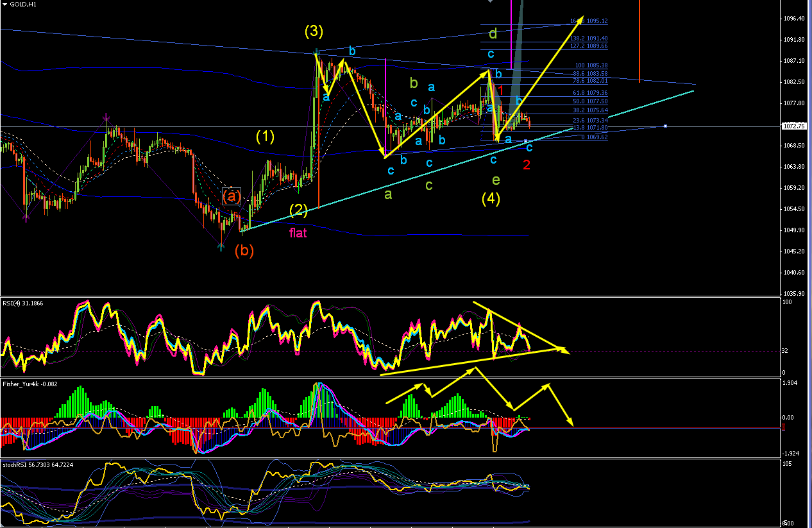Select the yellow (1) wave label

[x=266, y=136]
